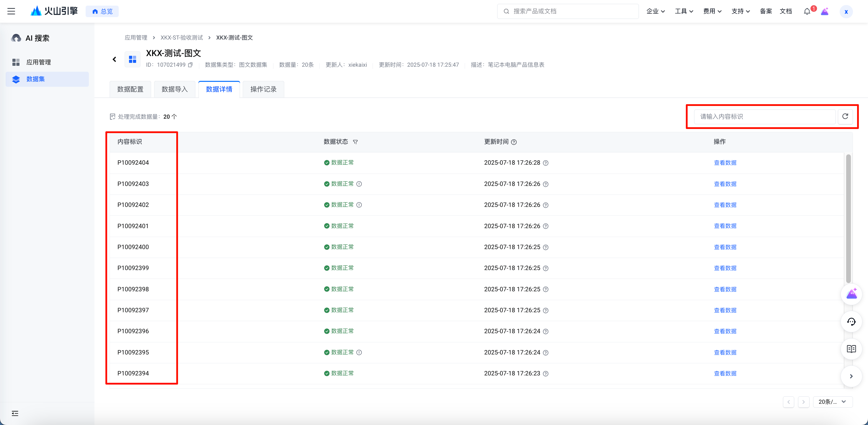This screenshot has width=868, height=425.
Task: Open the headset customer support icon
Action: coord(851,322)
